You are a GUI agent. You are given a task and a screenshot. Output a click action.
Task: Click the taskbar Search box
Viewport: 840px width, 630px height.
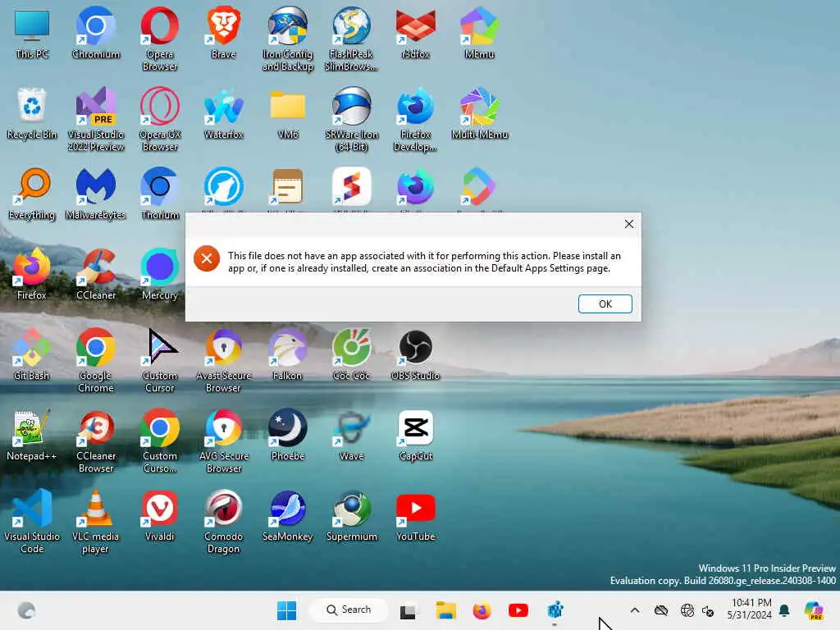pyautogui.click(x=349, y=609)
